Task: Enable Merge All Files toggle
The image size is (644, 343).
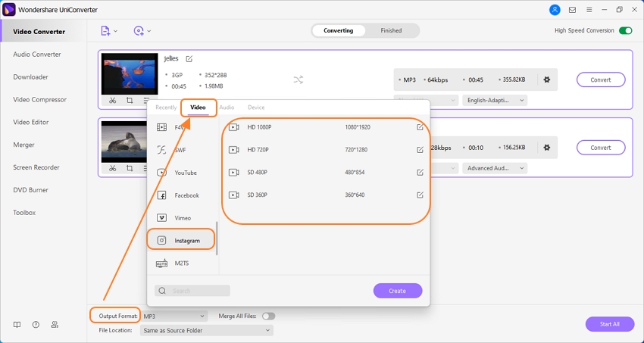Action: [x=268, y=316]
